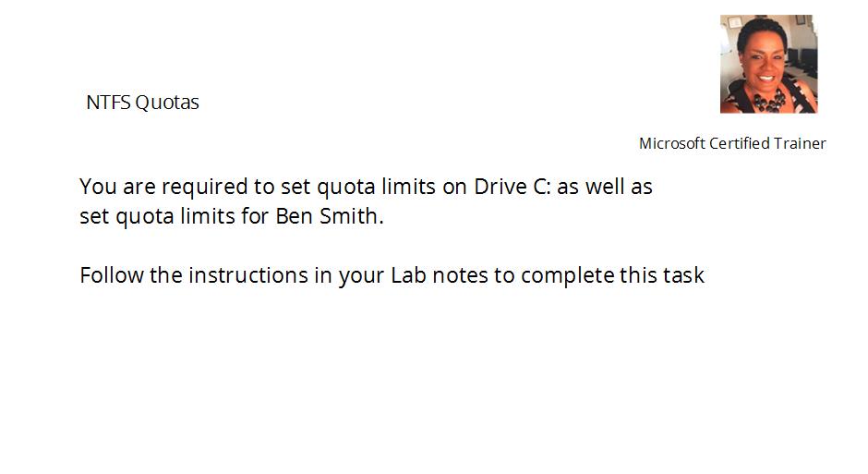Click the line starting set quota limits for
This screenshot has height=474, width=868.
click(232, 216)
